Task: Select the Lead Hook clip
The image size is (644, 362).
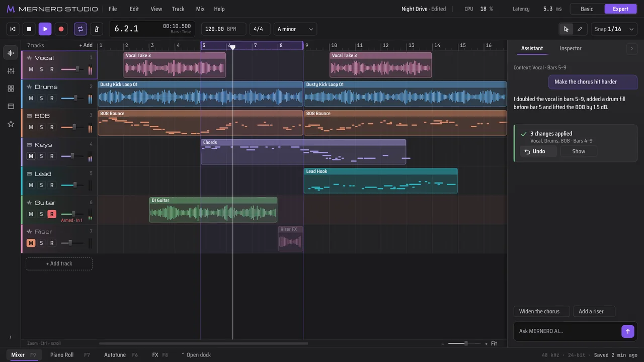Action: 380,181
